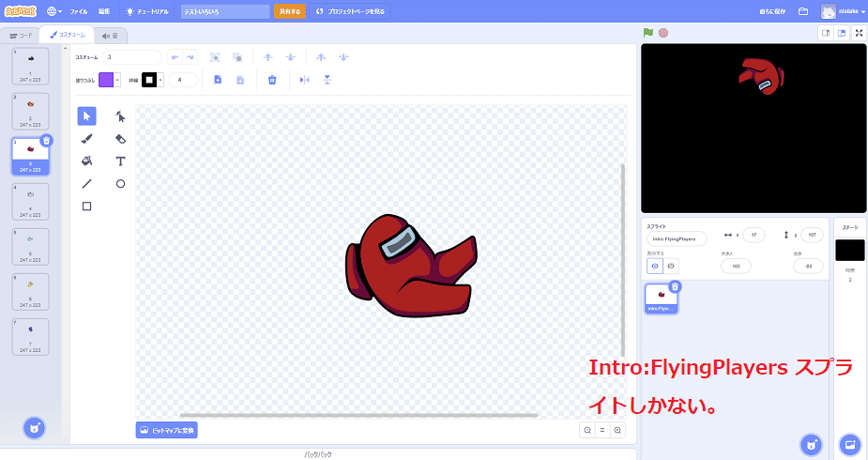This screenshot has height=460, width=868.
Task: Select the Reshape tool
Action: pyautogui.click(x=120, y=116)
